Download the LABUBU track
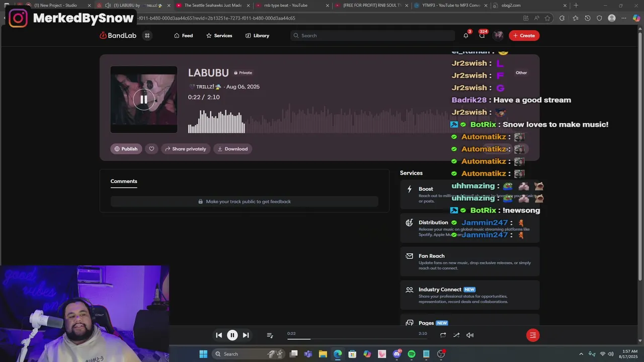The width and height of the screenshot is (644, 362). point(232,149)
